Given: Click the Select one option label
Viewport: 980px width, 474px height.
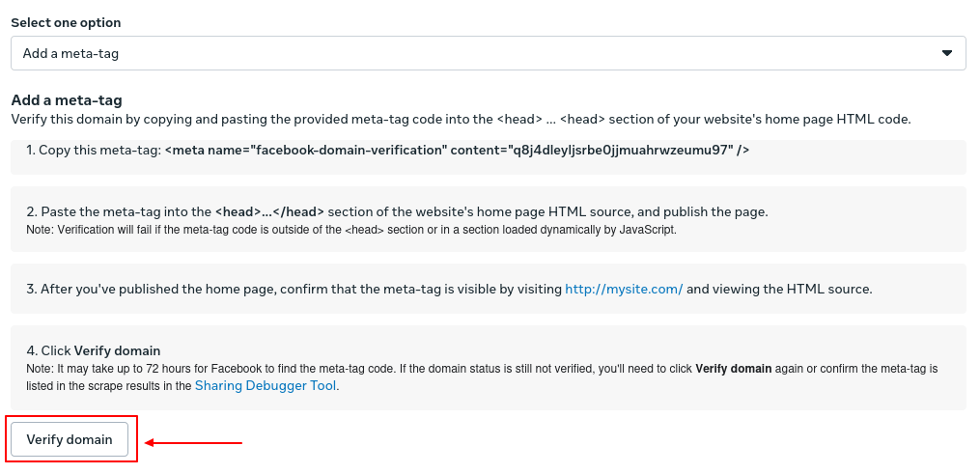Looking at the screenshot, I should pyautogui.click(x=67, y=22).
